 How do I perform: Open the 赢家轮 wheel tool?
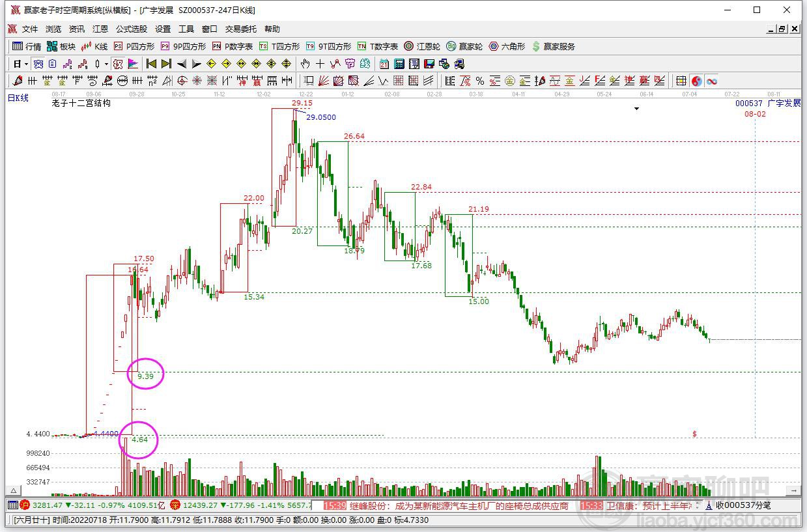(464, 46)
